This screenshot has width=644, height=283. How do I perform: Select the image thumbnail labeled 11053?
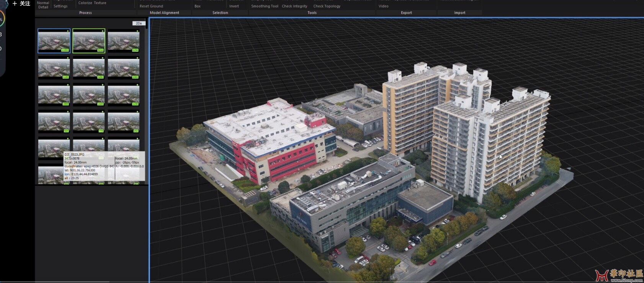[54, 41]
